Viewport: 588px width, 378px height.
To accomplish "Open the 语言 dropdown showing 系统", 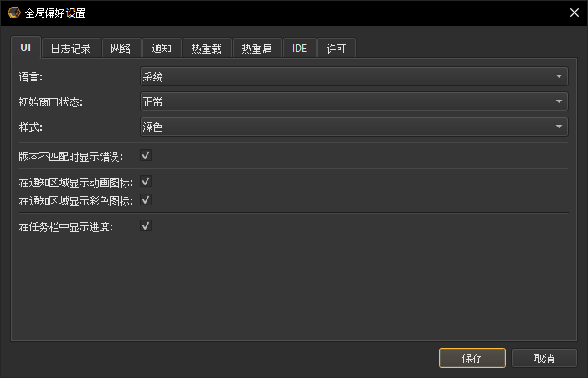I will [353, 76].
